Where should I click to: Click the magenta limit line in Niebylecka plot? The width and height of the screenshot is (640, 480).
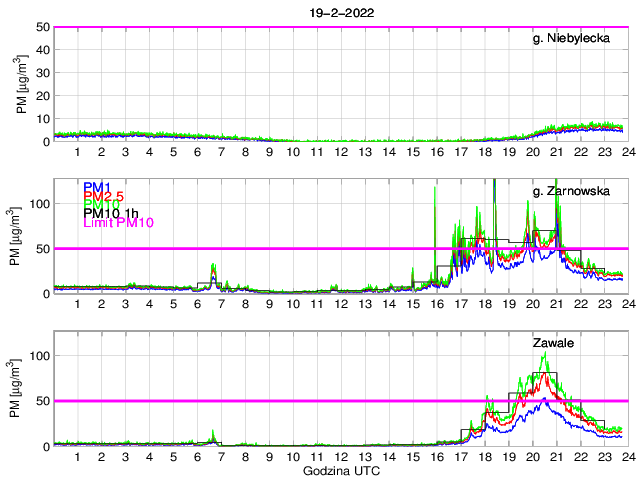pos(300,27)
